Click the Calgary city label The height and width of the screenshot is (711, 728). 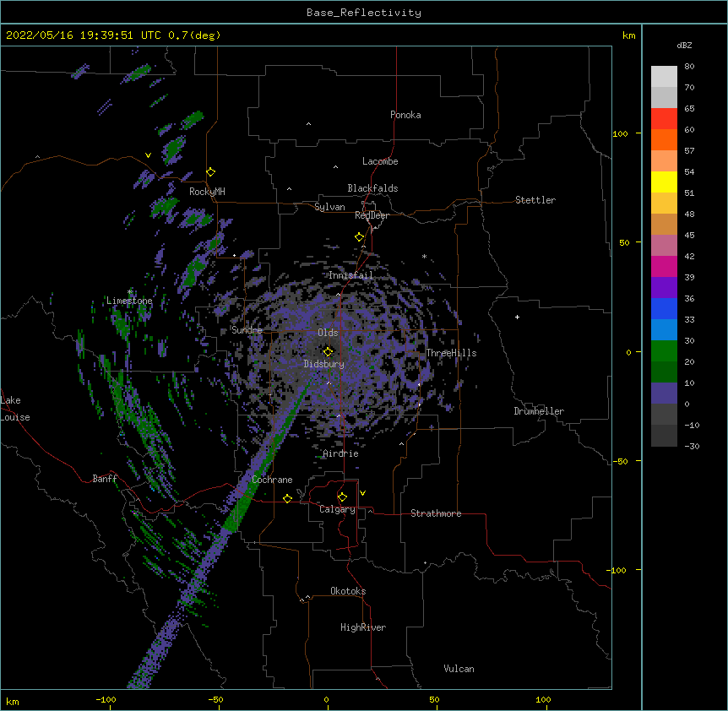[x=338, y=509]
